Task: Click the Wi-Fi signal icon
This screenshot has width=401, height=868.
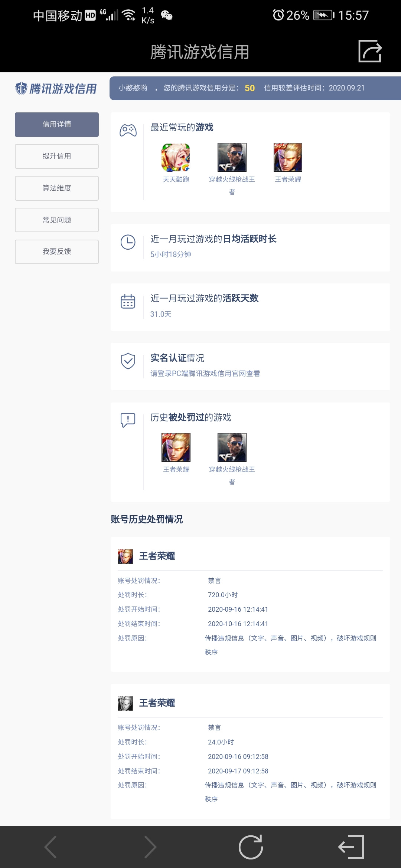Action: point(128,15)
